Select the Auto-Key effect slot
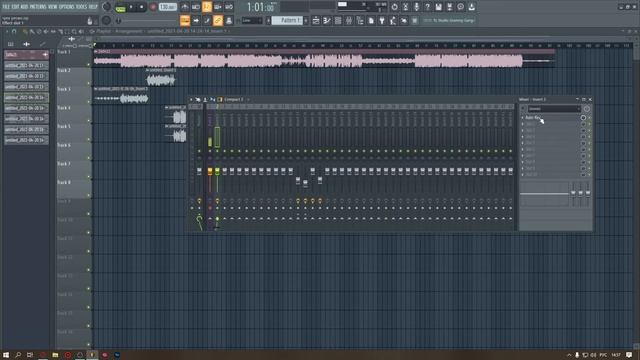 click(552, 118)
